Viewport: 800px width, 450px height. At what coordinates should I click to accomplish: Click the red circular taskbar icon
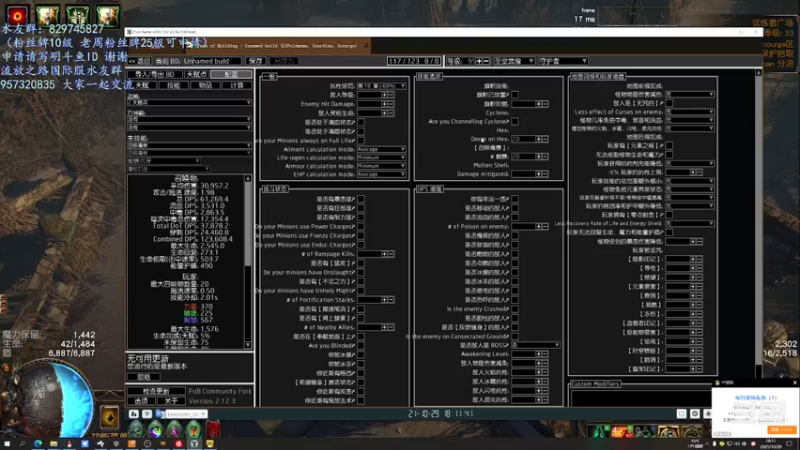[x=179, y=444]
